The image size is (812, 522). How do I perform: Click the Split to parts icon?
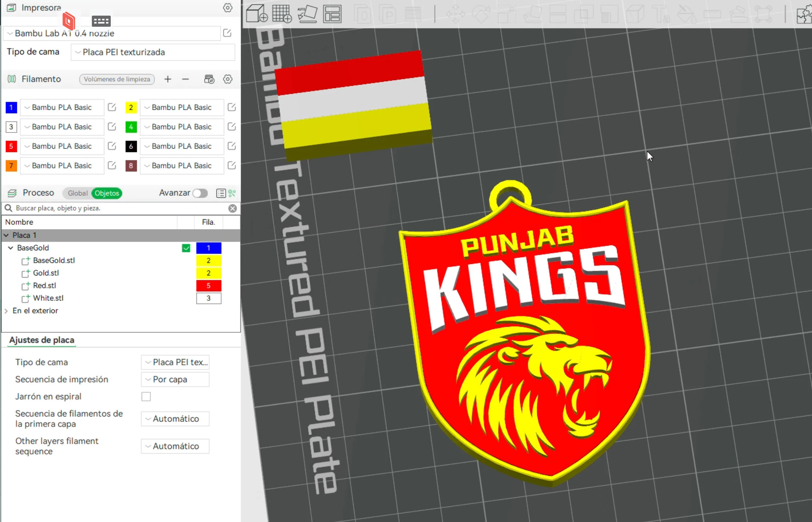pos(388,14)
